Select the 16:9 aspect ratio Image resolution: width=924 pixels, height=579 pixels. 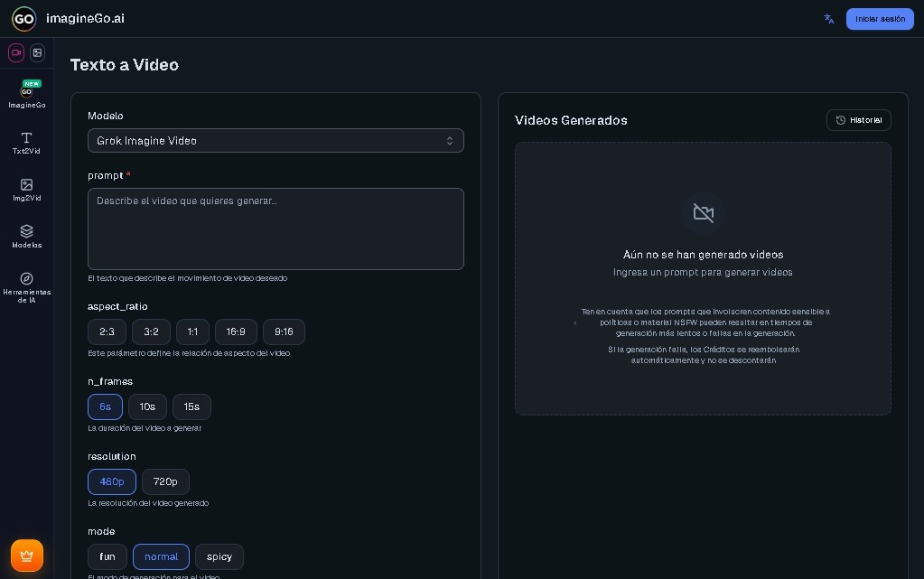(x=236, y=332)
